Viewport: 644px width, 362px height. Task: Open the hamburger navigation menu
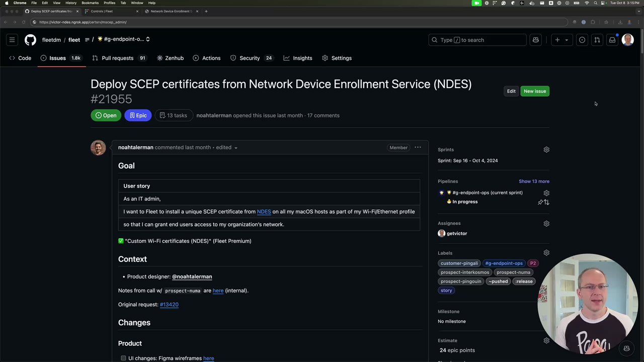[x=12, y=40]
